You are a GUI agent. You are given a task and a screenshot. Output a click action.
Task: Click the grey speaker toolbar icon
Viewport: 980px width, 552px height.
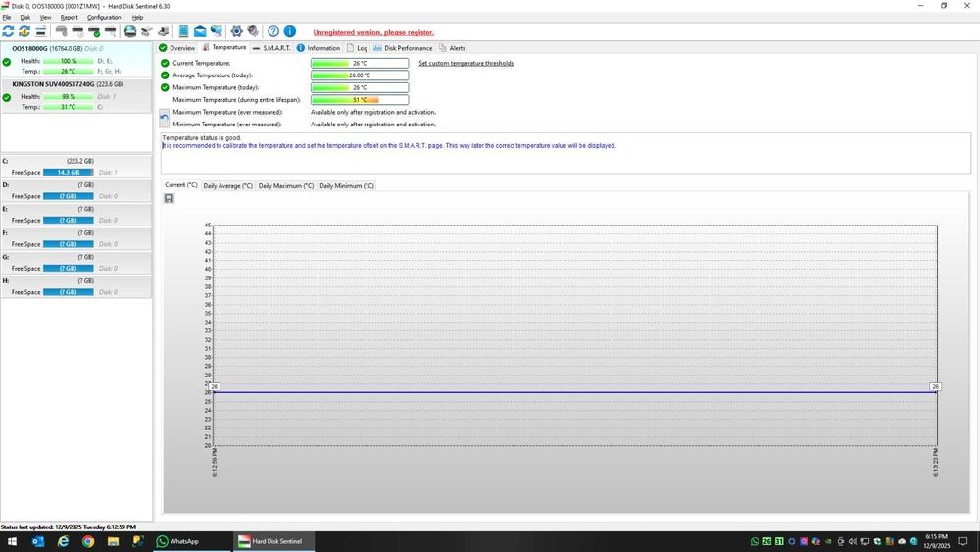tap(253, 31)
